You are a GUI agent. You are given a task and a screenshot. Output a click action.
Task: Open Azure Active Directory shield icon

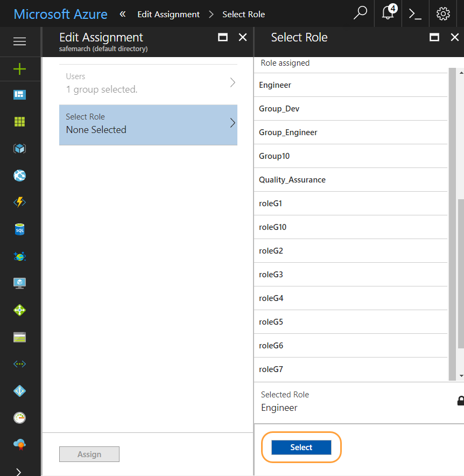(19, 391)
